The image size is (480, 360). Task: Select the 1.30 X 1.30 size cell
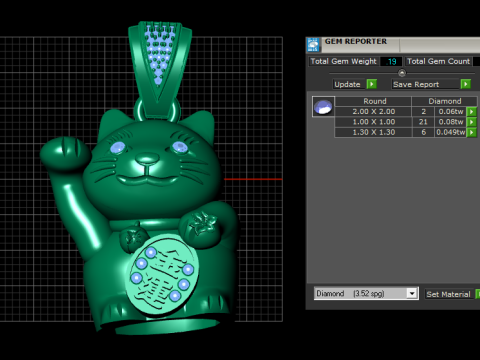pyautogui.click(x=373, y=132)
